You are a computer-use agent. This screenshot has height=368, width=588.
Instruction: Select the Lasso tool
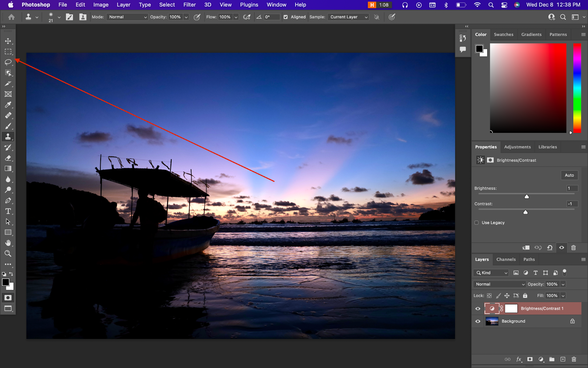tap(8, 62)
